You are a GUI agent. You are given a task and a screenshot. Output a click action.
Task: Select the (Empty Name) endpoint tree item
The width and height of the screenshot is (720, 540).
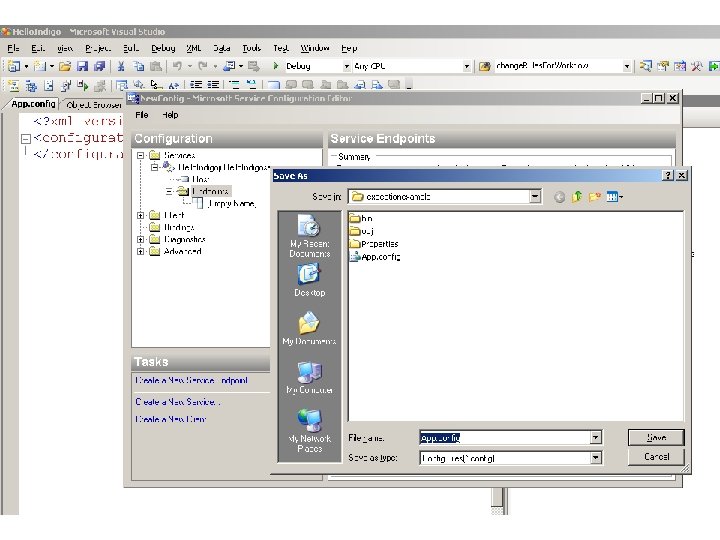[231, 203]
